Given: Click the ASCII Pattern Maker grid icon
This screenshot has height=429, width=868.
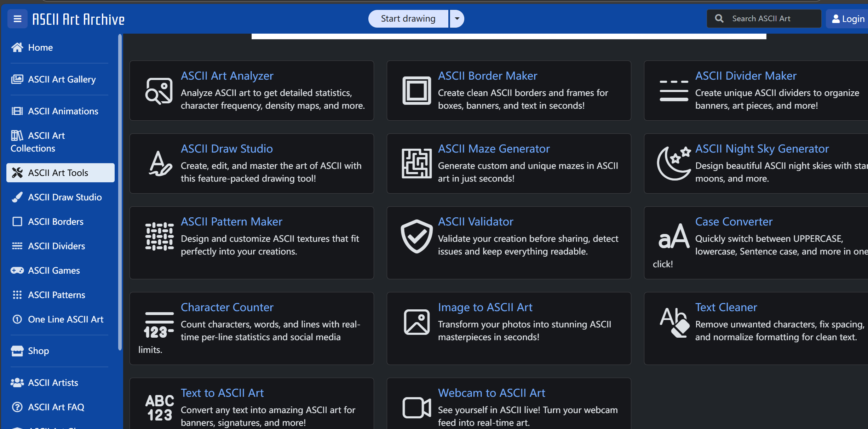Looking at the screenshot, I should [159, 236].
